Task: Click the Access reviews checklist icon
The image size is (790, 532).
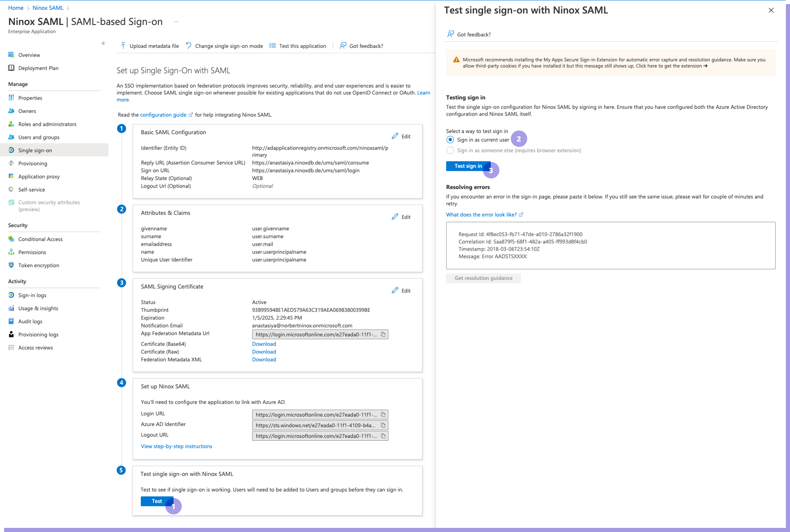Action: point(11,347)
